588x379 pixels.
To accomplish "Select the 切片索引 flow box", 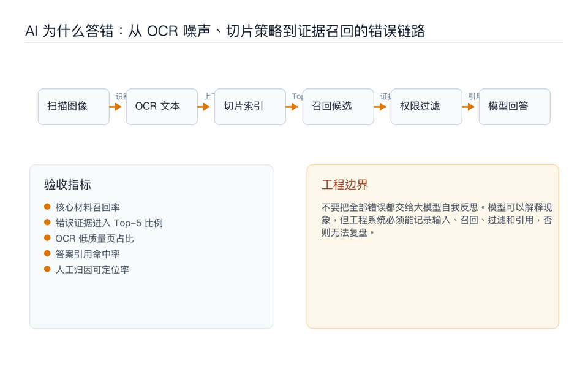I will click(250, 107).
